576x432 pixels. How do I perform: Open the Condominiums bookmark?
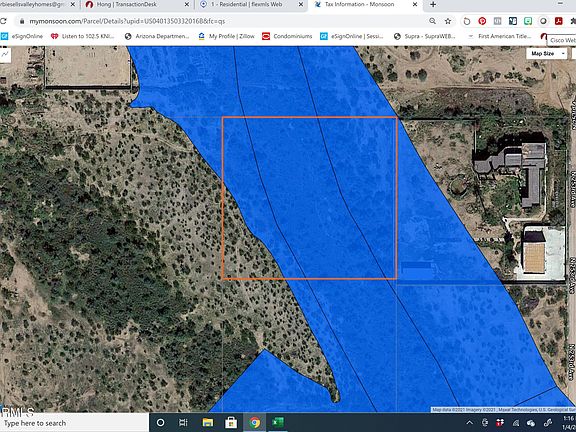(x=287, y=36)
